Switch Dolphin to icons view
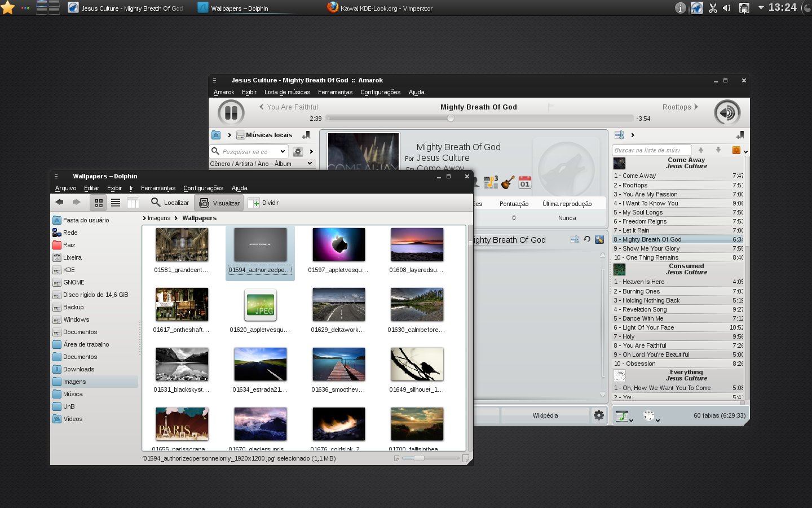This screenshot has height=508, width=812. 99,203
